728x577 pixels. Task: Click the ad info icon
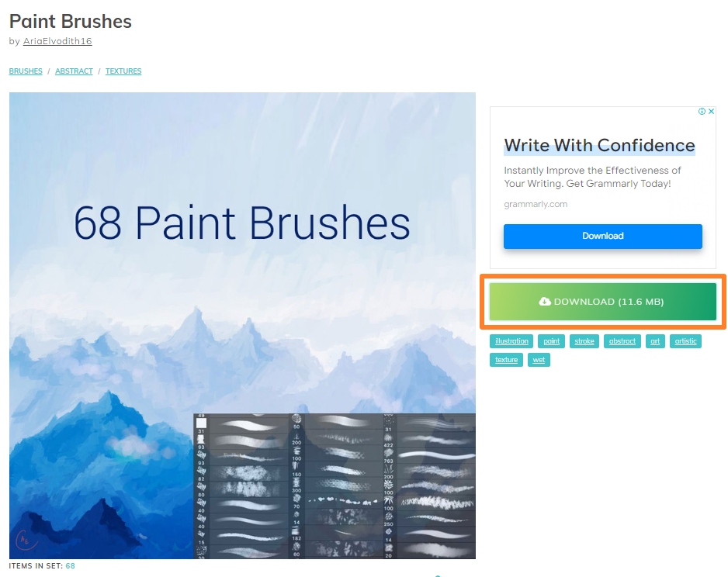[x=702, y=112]
